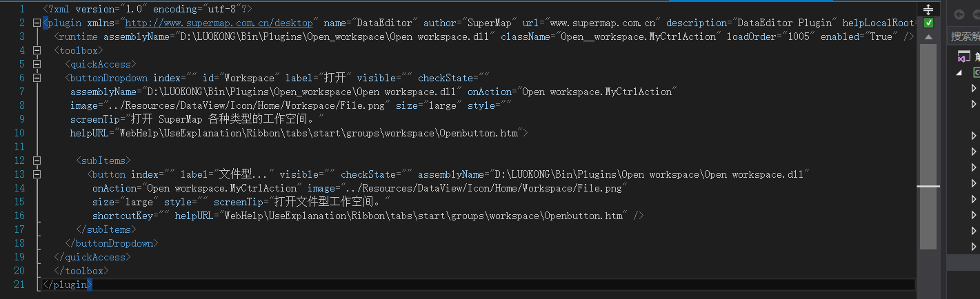Collapse the subItems element outline box
The height and width of the screenshot is (299, 980).
pyautogui.click(x=37, y=161)
